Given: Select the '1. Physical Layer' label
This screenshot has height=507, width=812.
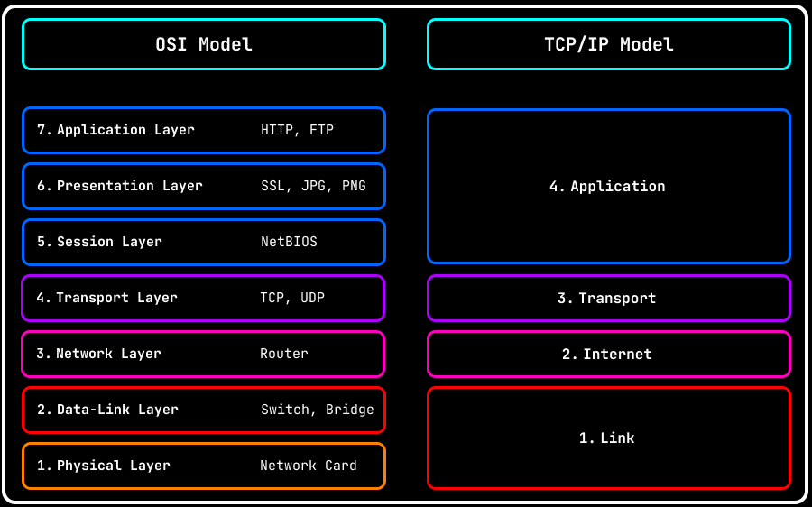Looking at the screenshot, I should pos(103,466).
